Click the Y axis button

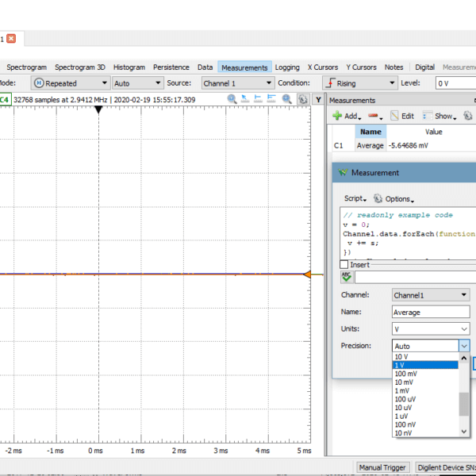pyautogui.click(x=318, y=100)
